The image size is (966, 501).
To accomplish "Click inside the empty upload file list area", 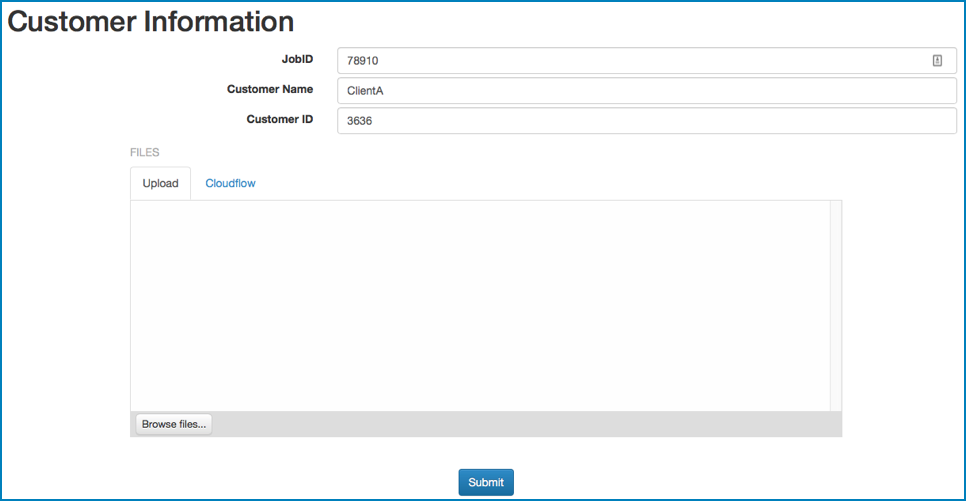I will (481, 306).
